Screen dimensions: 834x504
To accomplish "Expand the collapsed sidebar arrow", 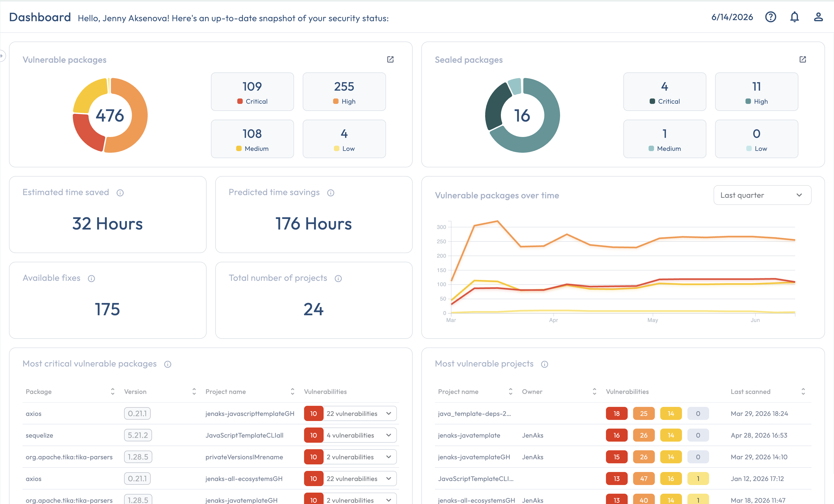I will tap(2, 56).
